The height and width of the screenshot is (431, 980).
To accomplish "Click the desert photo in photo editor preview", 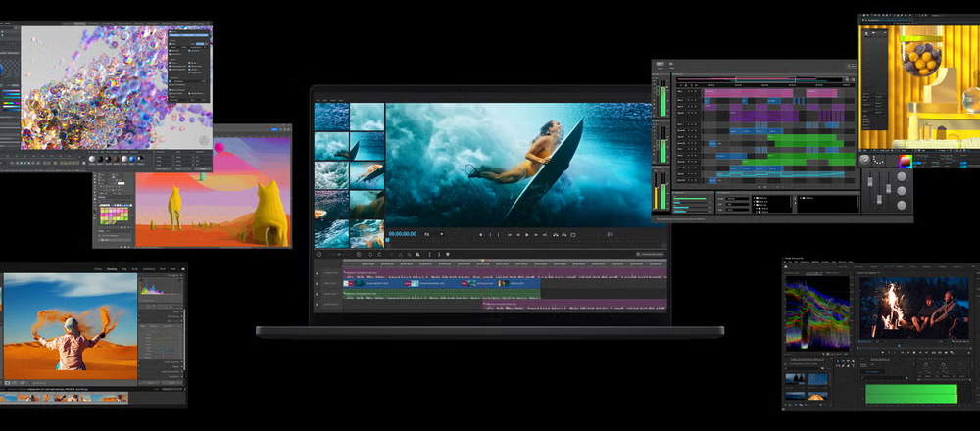I will point(71,326).
